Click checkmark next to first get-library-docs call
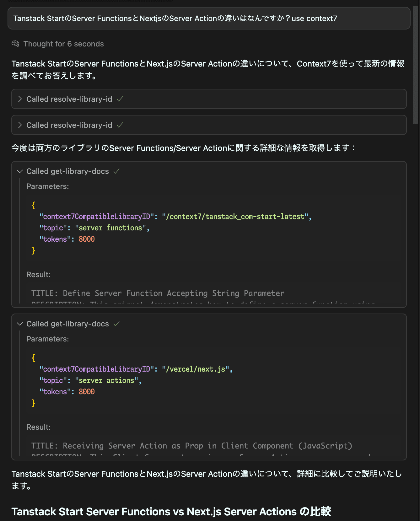420x521 pixels. coord(116,171)
